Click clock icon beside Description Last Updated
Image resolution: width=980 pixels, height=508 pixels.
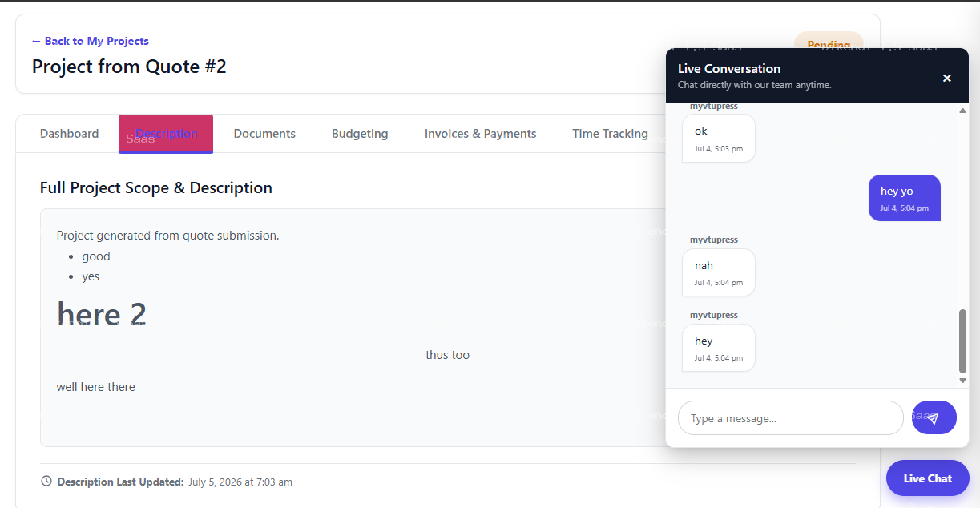(x=46, y=482)
